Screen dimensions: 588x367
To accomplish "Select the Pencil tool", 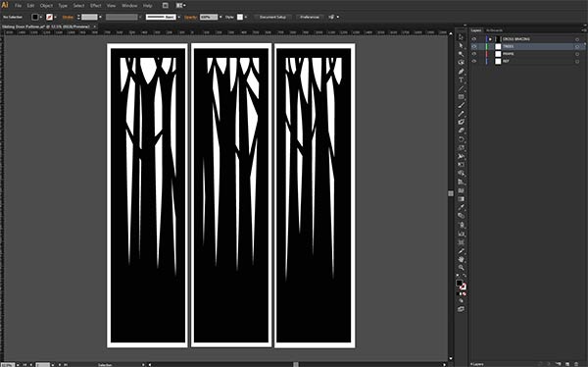I will coord(461,114).
